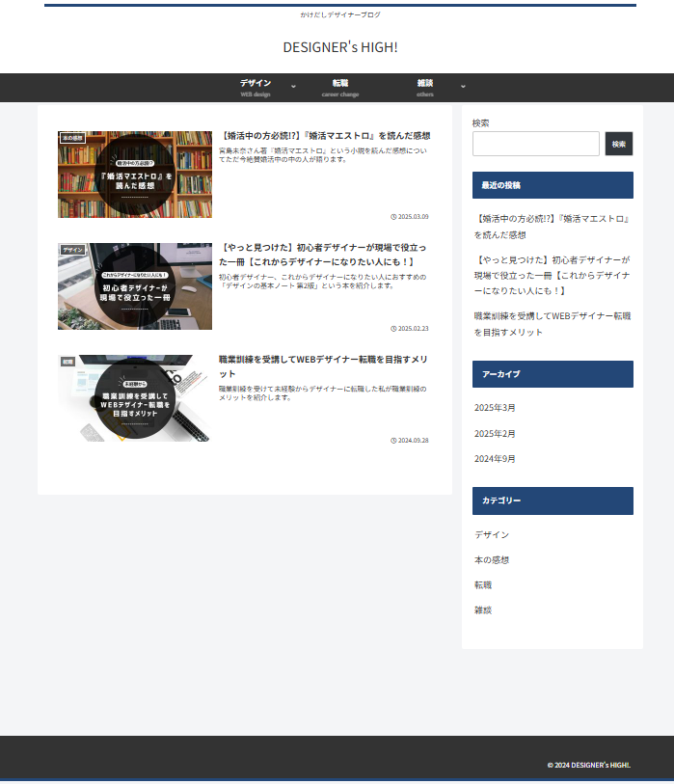Open the 2024年9月 archive link
Image resolution: width=674 pixels, height=784 pixels.
[494, 459]
